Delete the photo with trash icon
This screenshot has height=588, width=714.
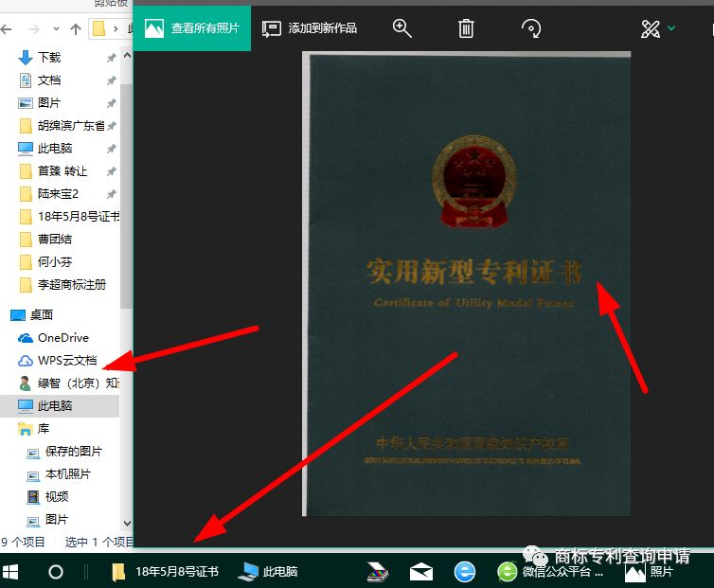click(466, 28)
